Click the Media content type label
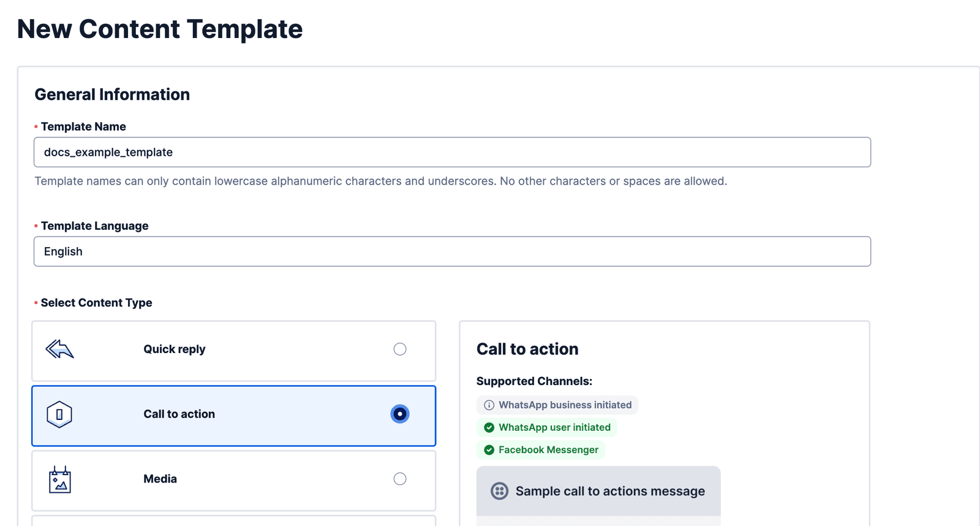Screen dimensions: 980x526 (160, 479)
